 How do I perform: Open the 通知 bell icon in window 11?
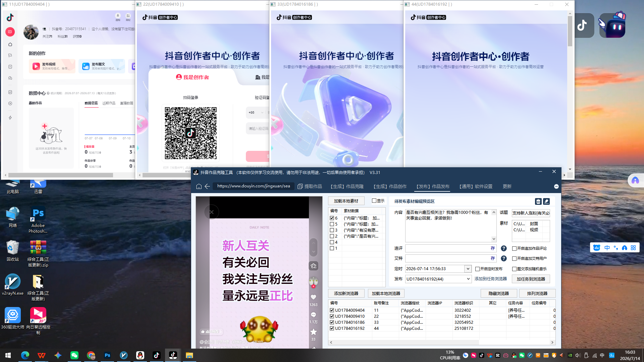click(118, 17)
